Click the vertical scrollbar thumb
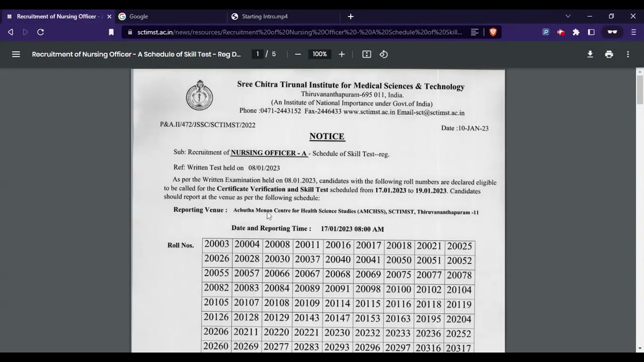644x362 pixels. pos(640,89)
